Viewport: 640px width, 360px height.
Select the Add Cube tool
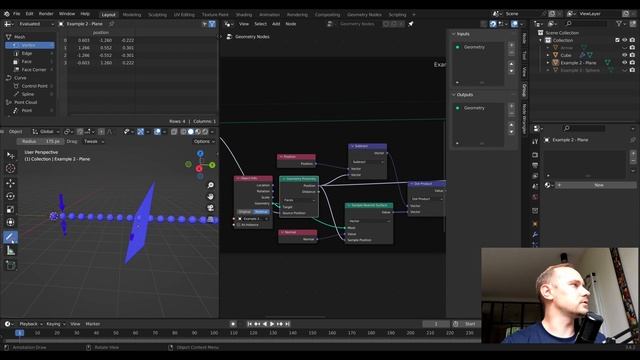11,265
